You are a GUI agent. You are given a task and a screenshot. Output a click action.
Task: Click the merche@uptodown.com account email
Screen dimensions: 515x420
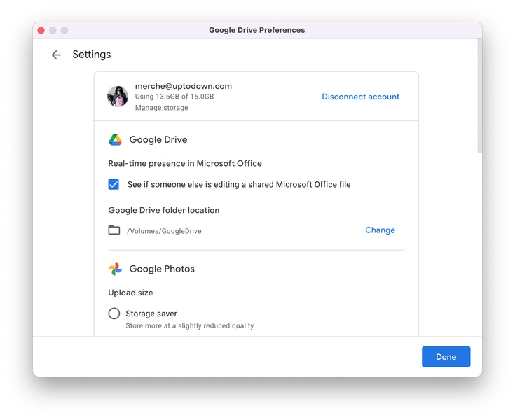click(x=183, y=86)
